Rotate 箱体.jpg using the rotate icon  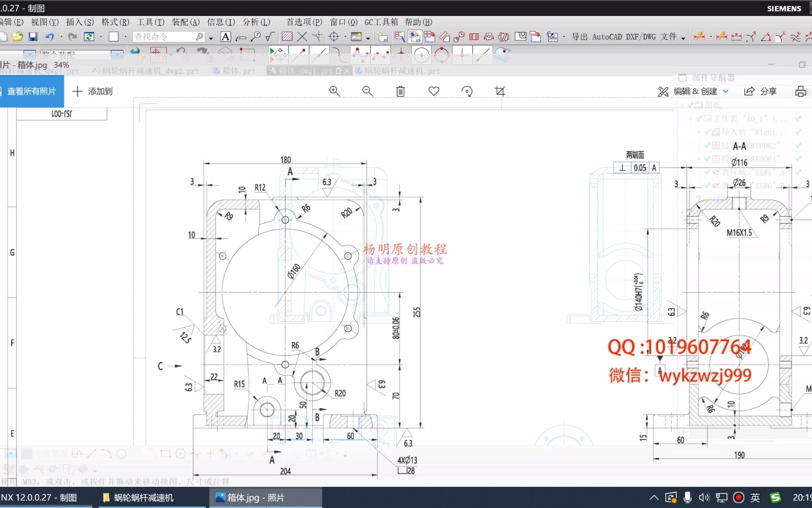click(x=467, y=91)
